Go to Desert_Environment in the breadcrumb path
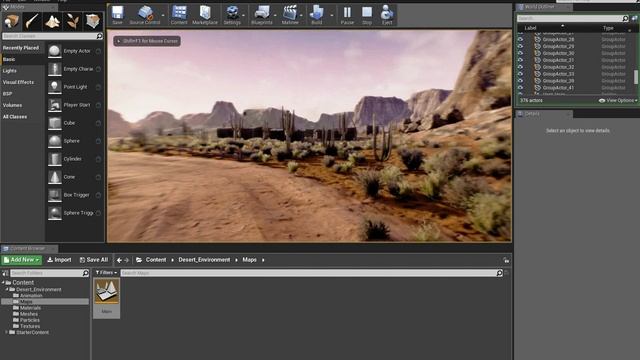The image size is (640, 360). [x=204, y=260]
